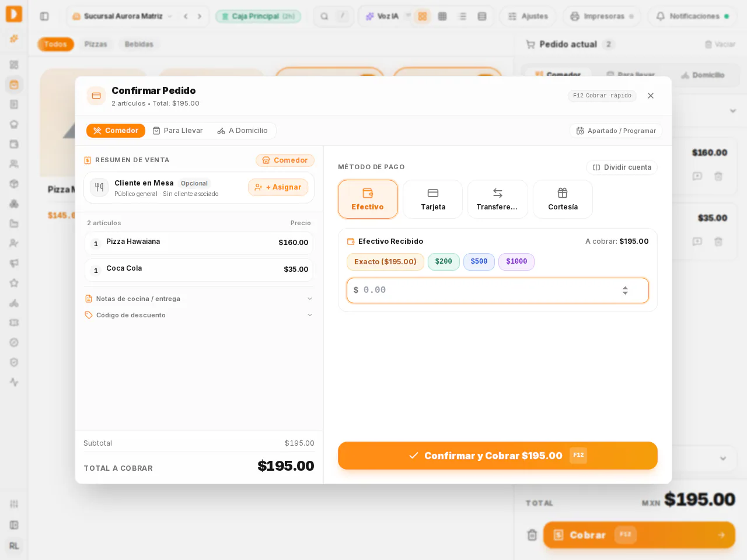This screenshot has height=560, width=747.
Task: Click the cash amount spinner arrows
Action: point(625,290)
